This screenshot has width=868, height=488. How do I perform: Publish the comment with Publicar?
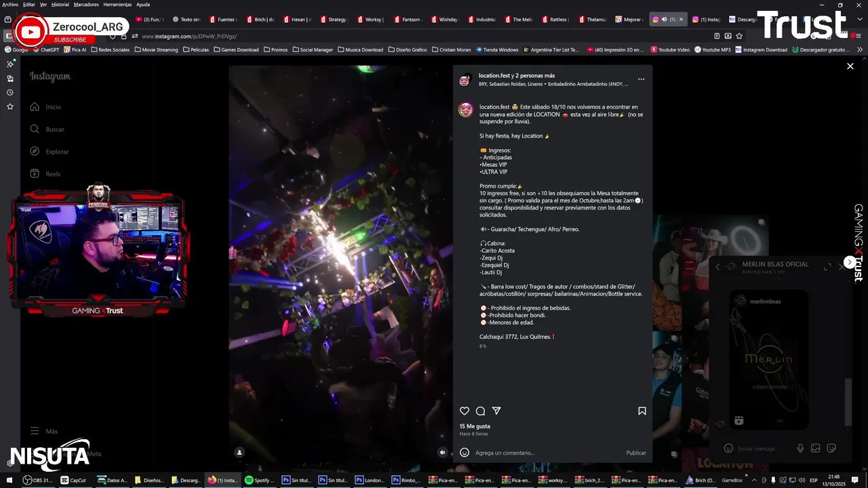[x=635, y=453]
